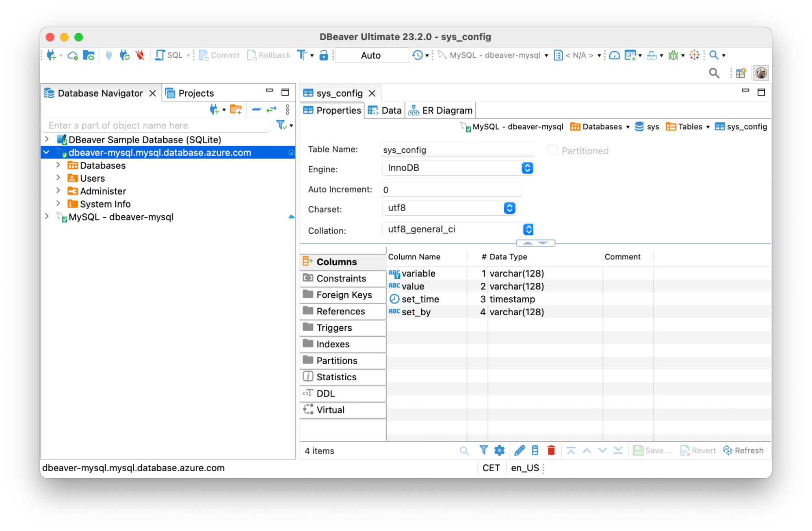
Task: Click the Refresh button
Action: (x=743, y=451)
